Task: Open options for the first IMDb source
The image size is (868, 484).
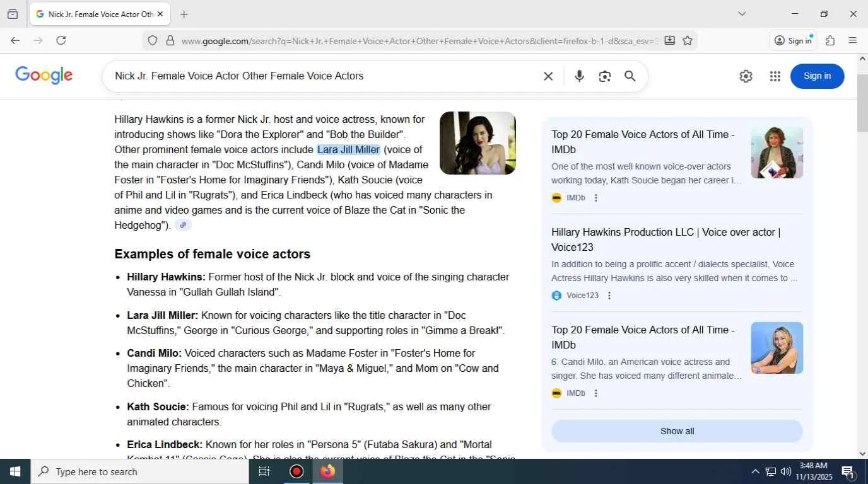Action: [x=596, y=198]
